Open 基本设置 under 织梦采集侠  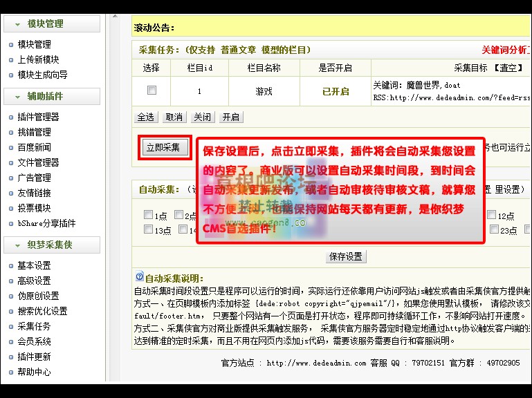(35, 265)
